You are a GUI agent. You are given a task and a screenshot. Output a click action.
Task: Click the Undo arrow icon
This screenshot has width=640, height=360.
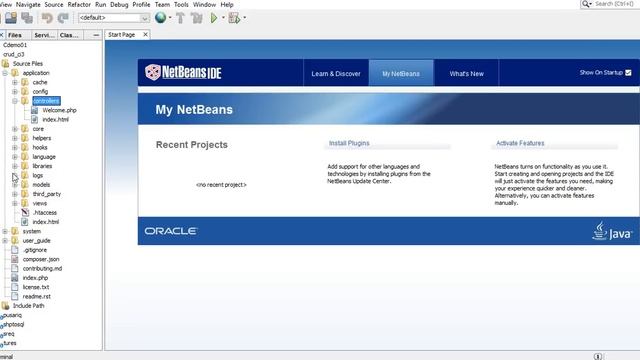tap(47, 18)
